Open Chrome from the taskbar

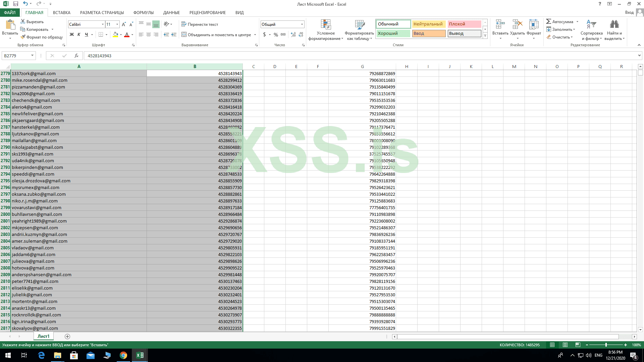pos(123,355)
